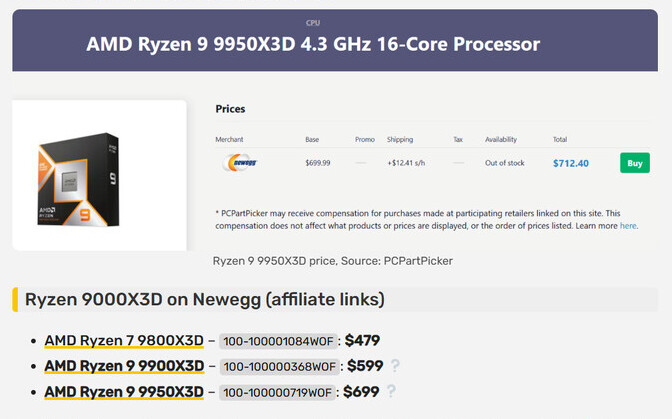Select part number 100-100000719WOF
Image resolution: width=672 pixels, height=419 pixels.
277,393
